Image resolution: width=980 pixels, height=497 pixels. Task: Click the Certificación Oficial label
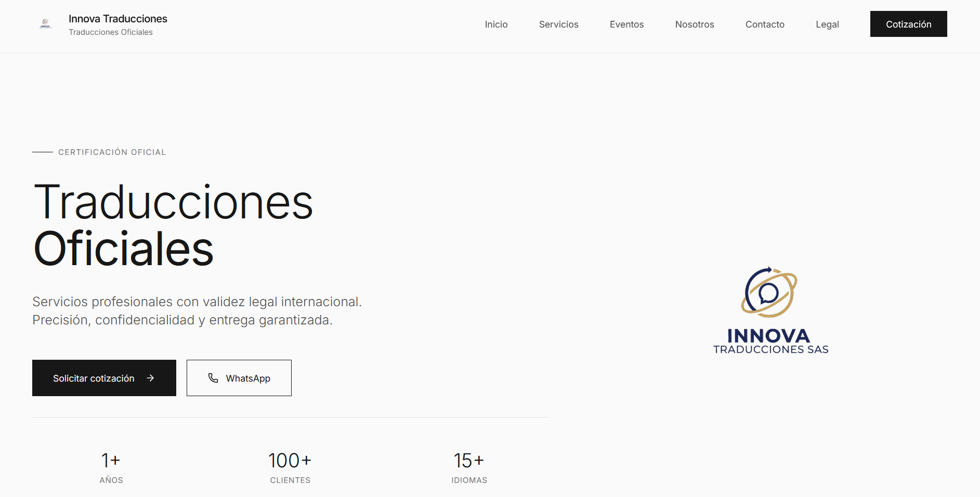click(x=112, y=152)
